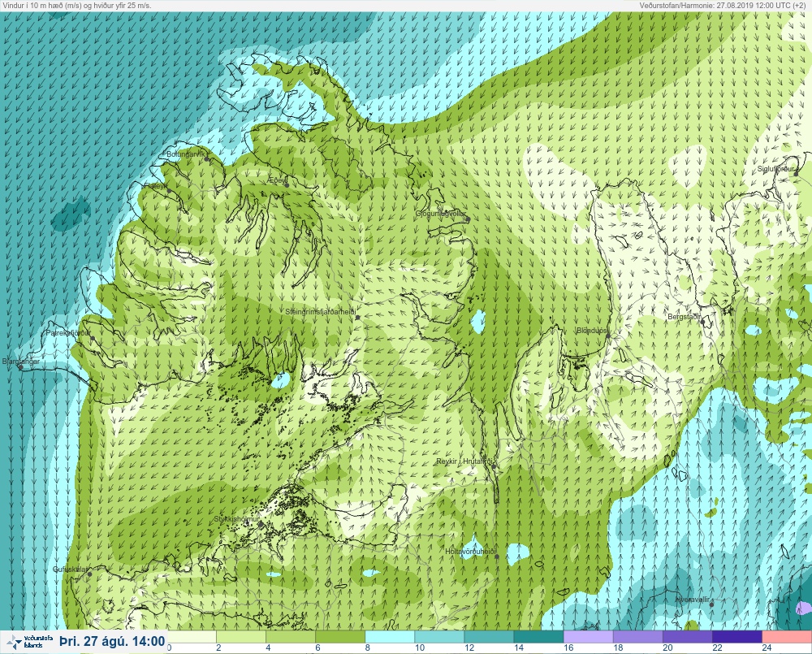Click the legend value 24
This screenshot has height=654, width=812.
[x=767, y=648]
